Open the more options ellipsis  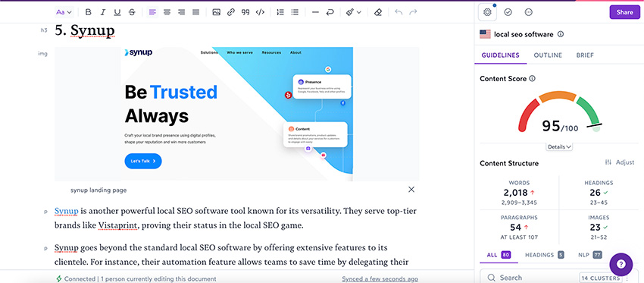point(529,12)
